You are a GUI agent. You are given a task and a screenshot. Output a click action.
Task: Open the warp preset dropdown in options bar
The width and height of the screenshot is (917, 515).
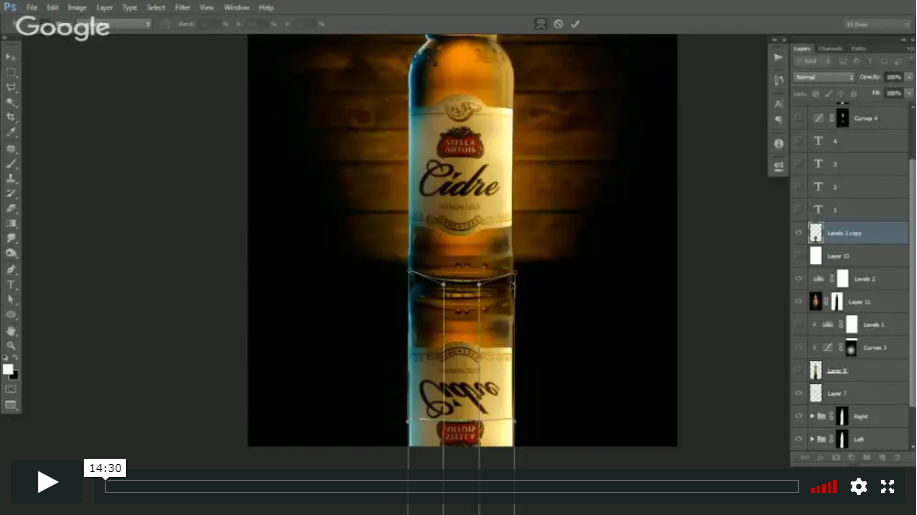tap(114, 24)
